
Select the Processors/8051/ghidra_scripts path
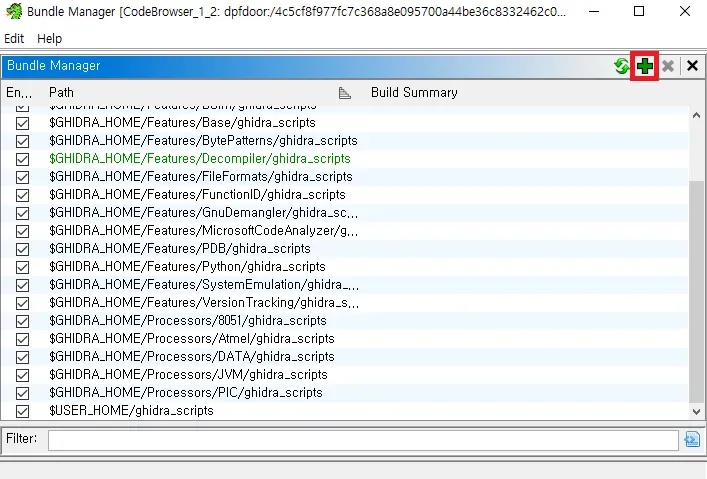(x=188, y=321)
